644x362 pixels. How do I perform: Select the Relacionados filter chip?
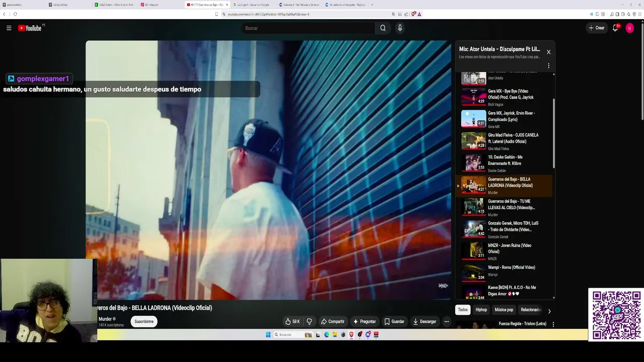pyautogui.click(x=531, y=310)
